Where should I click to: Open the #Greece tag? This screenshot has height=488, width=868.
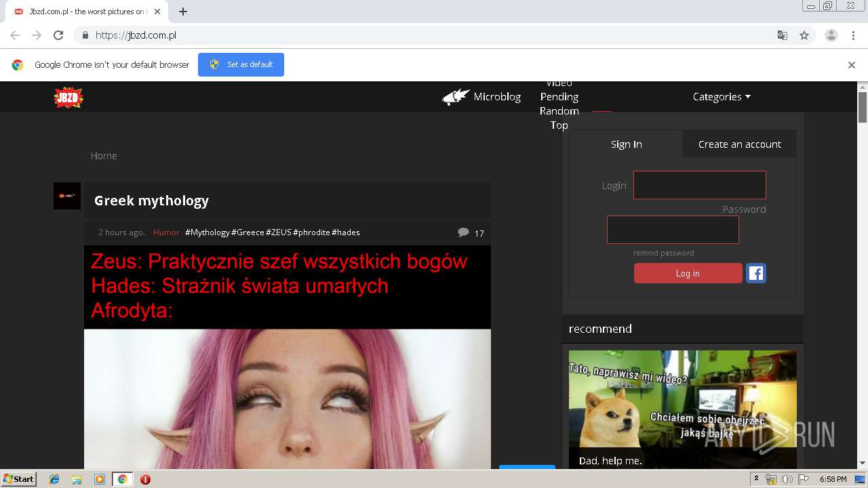coord(248,232)
